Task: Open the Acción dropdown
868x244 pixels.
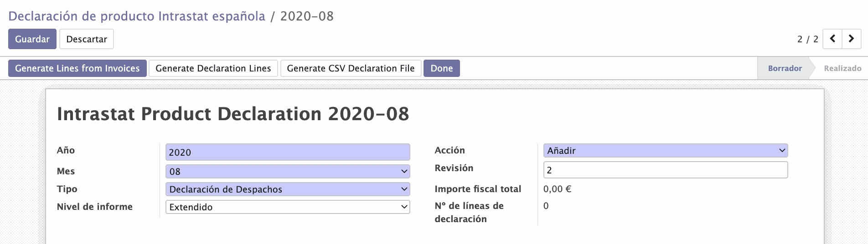Action: 665,151
